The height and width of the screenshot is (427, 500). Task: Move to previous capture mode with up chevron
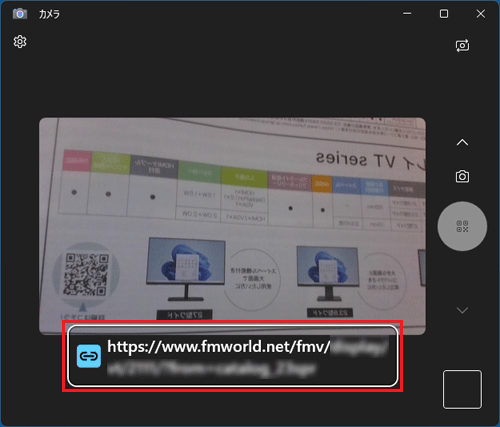pos(462,143)
